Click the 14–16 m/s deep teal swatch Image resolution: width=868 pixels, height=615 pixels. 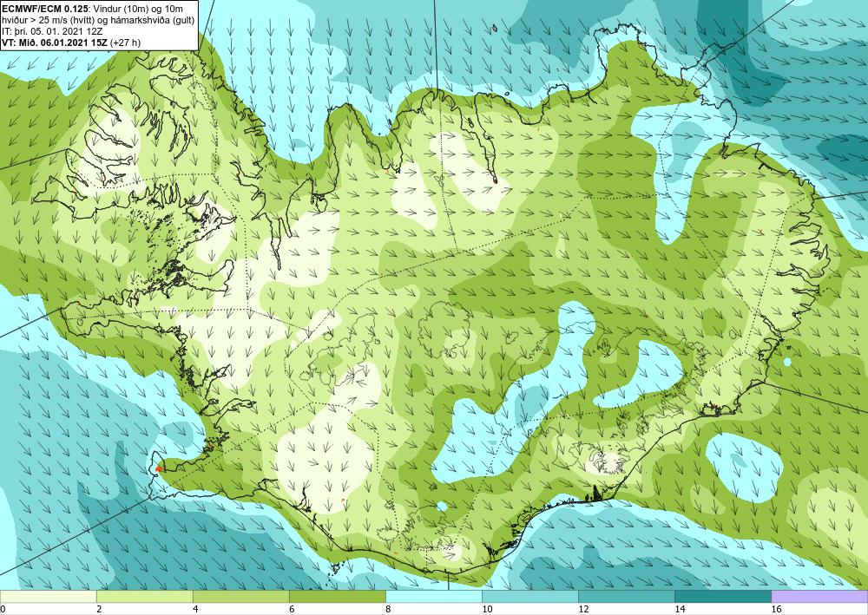coord(722,596)
